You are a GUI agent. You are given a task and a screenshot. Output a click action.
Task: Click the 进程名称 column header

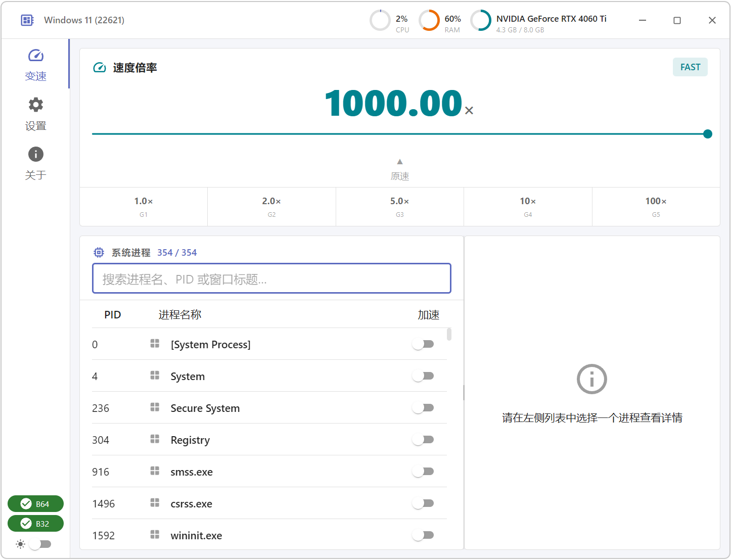pos(180,315)
